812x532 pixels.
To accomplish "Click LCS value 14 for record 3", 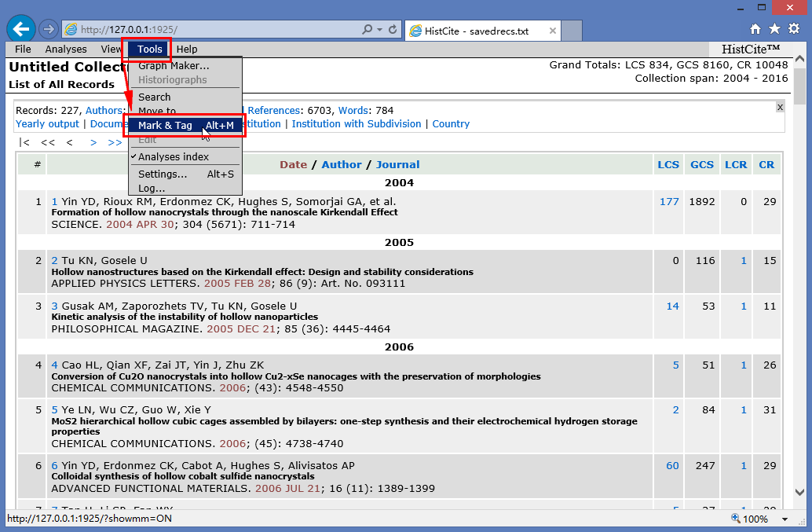I will (672, 306).
